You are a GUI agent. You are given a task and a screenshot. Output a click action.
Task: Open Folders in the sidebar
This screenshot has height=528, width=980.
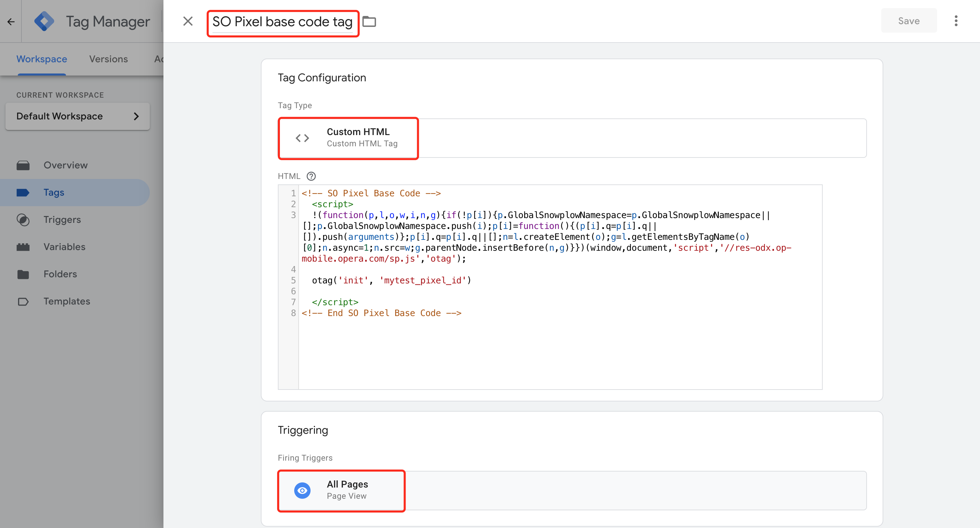60,274
